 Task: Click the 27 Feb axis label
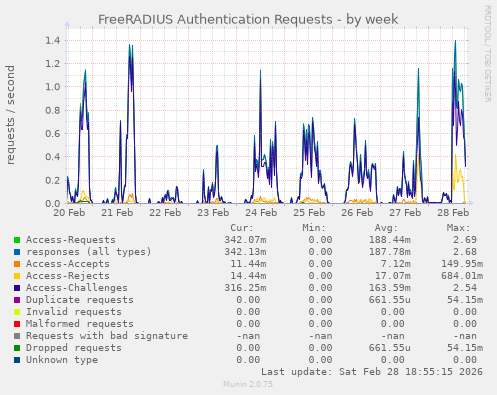pyautogui.click(x=405, y=213)
